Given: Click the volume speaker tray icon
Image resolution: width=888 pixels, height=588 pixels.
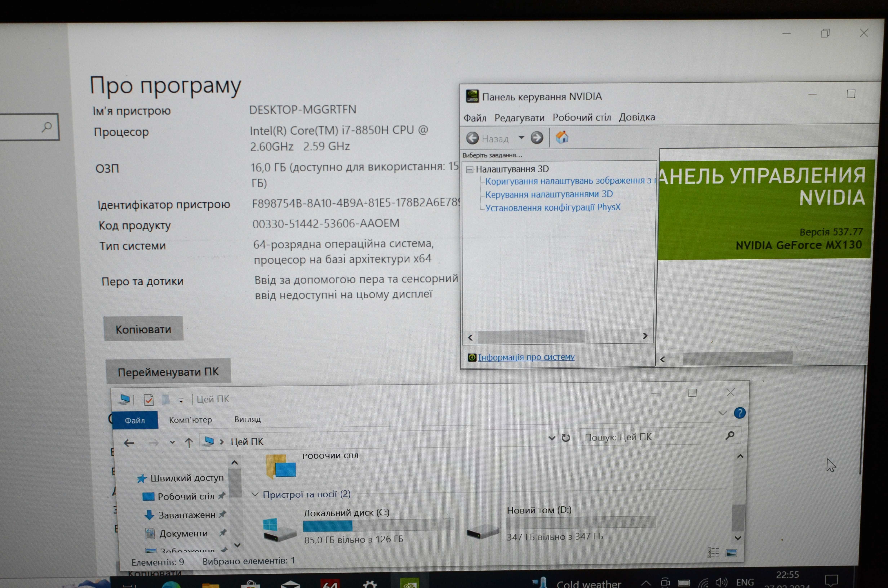Looking at the screenshot, I should pyautogui.click(x=721, y=582).
